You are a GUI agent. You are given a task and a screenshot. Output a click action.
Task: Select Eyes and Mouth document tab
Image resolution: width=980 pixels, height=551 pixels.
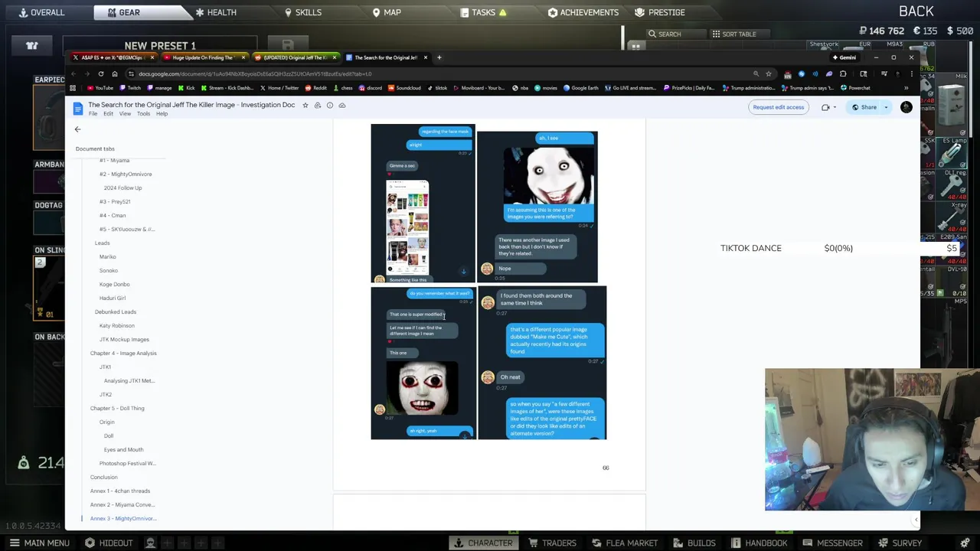pyautogui.click(x=123, y=449)
